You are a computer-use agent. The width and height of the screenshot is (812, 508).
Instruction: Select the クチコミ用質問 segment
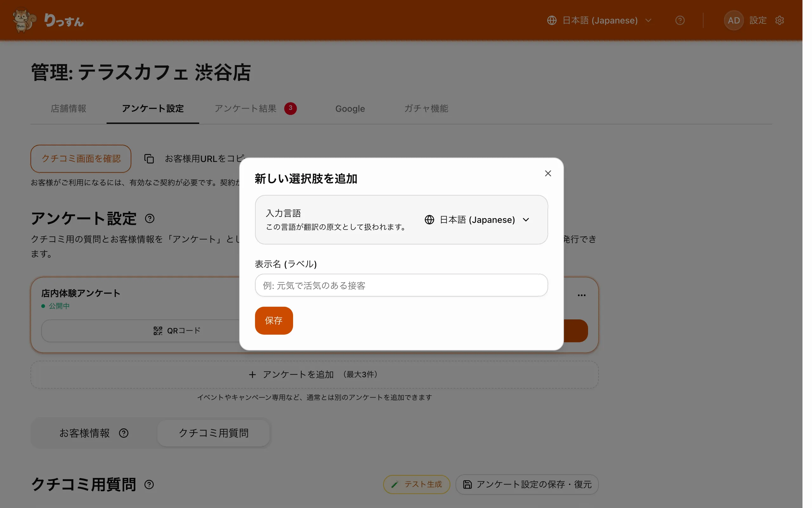pos(213,433)
